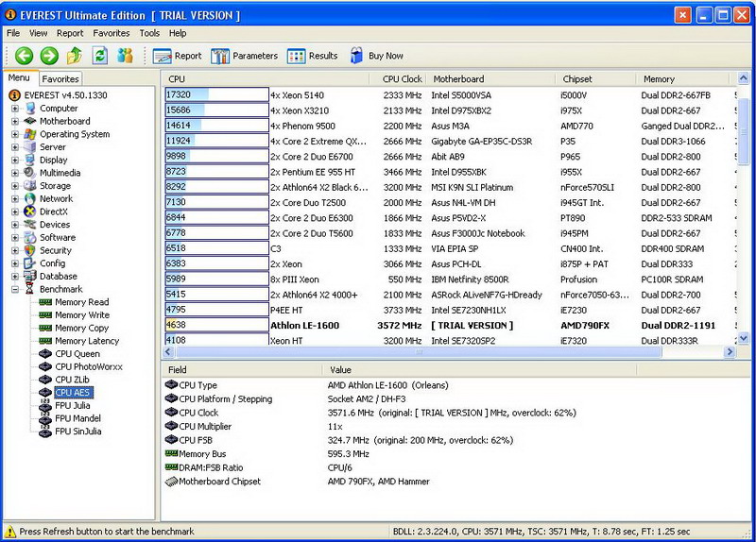Select the CPU PhotoWorxx benchmark
Viewport: 756px width, 542px height.
[89, 366]
